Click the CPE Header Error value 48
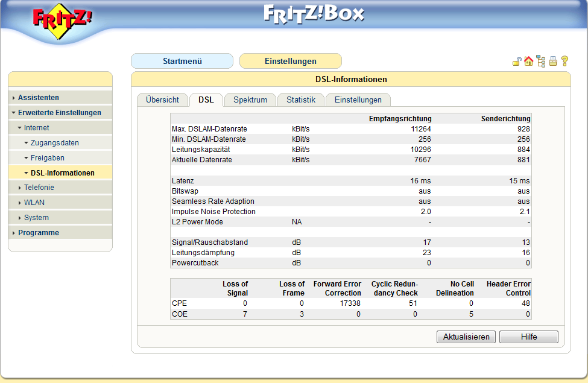 pos(526,303)
